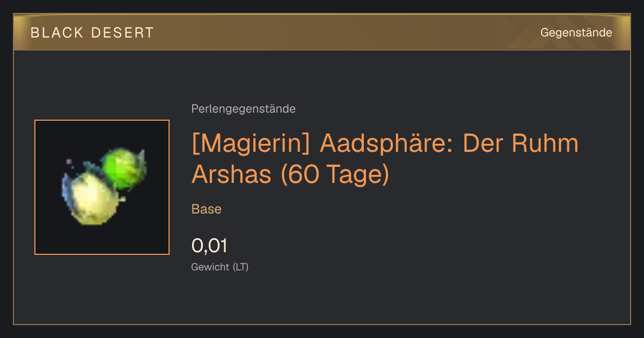Click the word BLACK in the header logo
This screenshot has height=338, width=644.
(x=57, y=33)
